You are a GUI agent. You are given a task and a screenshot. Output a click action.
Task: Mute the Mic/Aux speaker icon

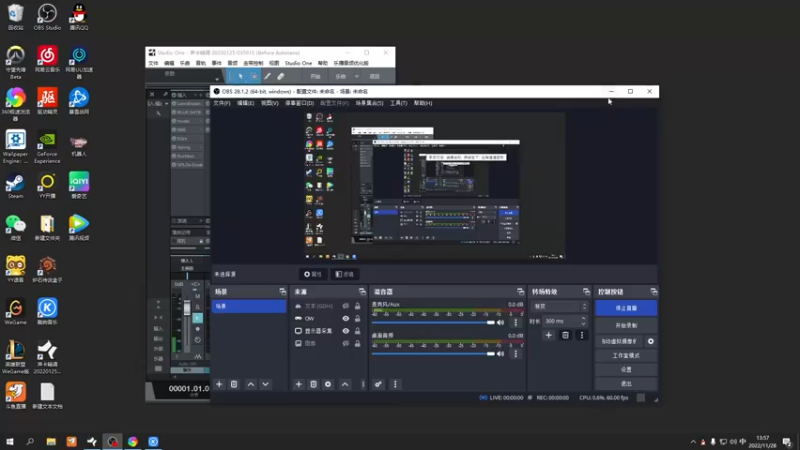(x=501, y=322)
